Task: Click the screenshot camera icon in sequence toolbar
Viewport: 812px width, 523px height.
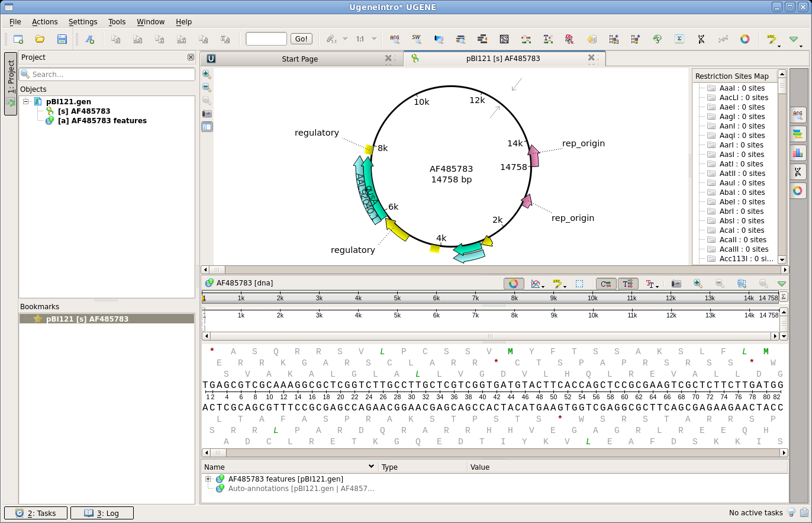Action: [676, 284]
